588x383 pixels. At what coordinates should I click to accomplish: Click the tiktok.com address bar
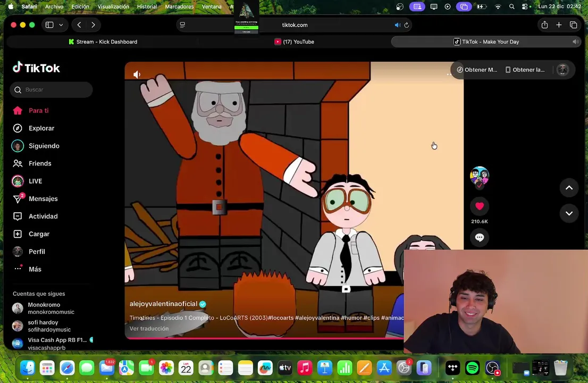click(295, 25)
